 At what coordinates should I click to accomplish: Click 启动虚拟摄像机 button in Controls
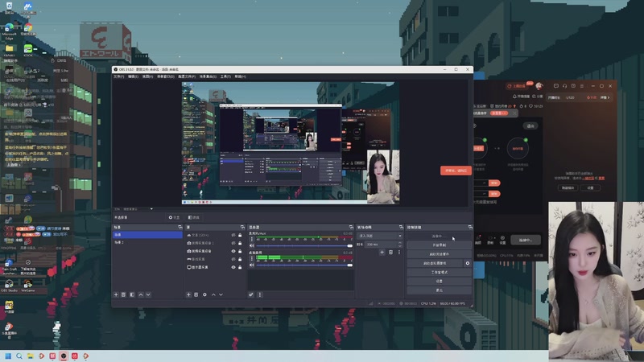[x=435, y=263]
